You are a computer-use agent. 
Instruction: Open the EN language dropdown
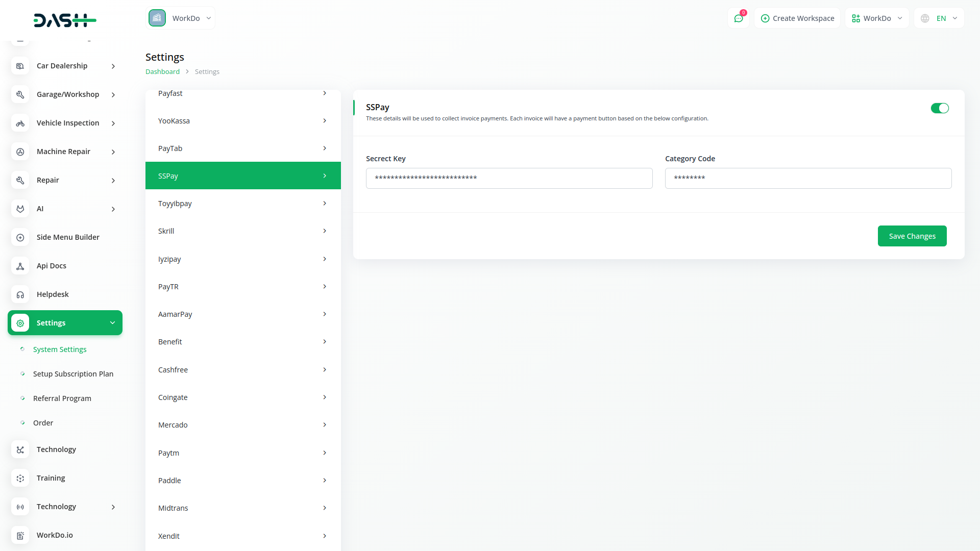(939, 18)
